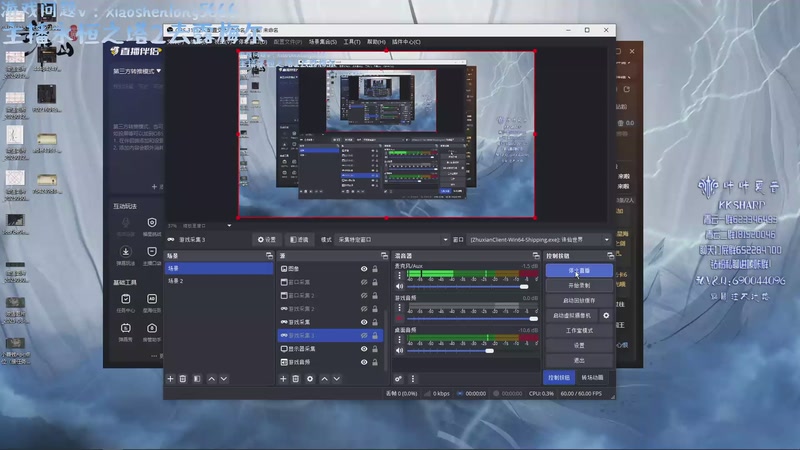Click the 停止直播 button
Screen dimensions: 800x450
(579, 270)
